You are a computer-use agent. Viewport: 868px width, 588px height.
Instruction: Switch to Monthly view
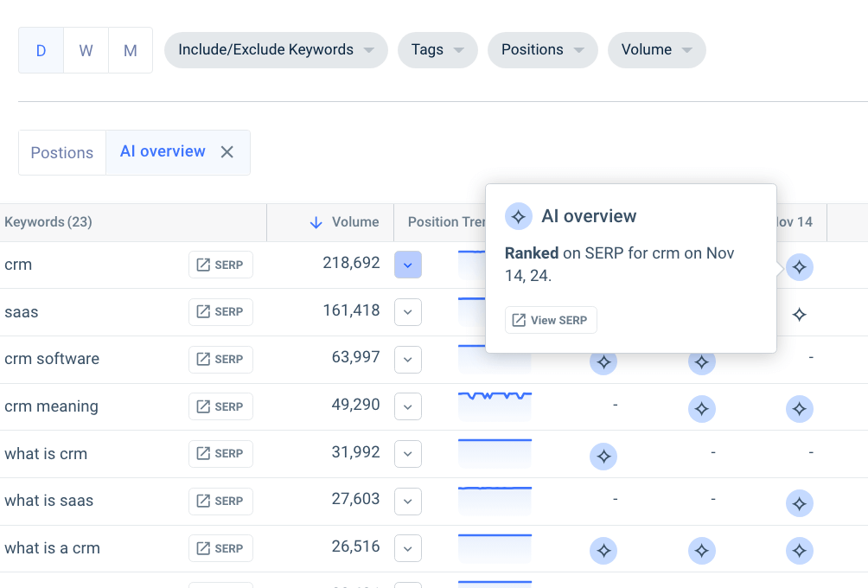click(x=130, y=50)
